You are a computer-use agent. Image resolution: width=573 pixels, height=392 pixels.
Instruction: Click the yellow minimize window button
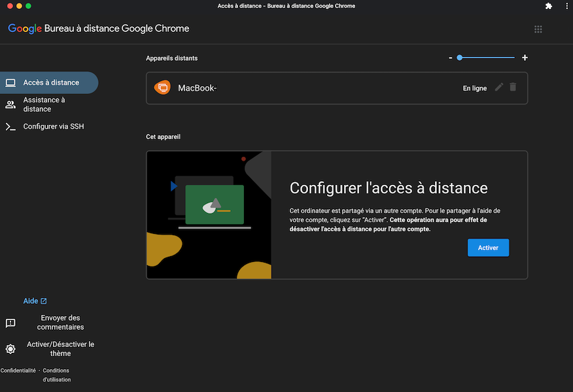(x=20, y=6)
